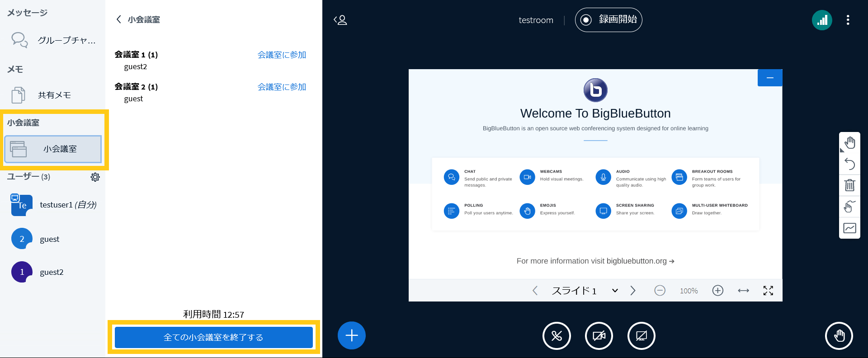This screenshot has height=358, width=868.
Task: Go to the previous slide
Action: (x=535, y=291)
